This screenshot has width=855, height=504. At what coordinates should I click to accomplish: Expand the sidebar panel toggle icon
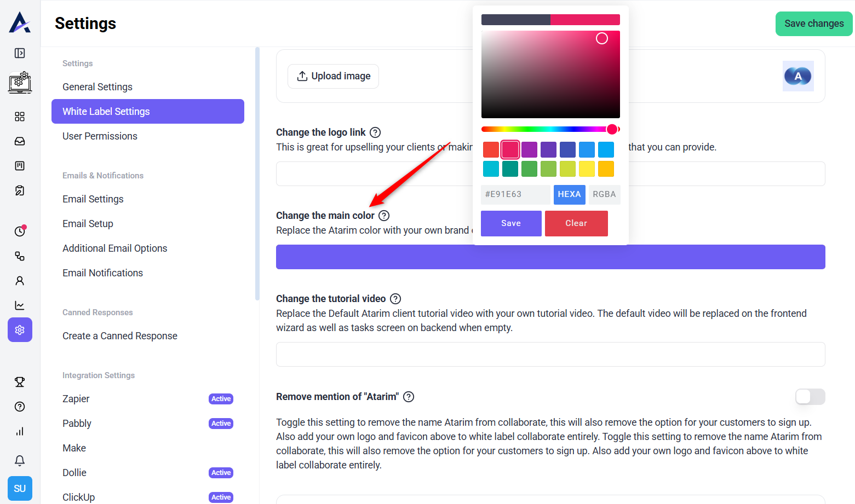[20, 53]
